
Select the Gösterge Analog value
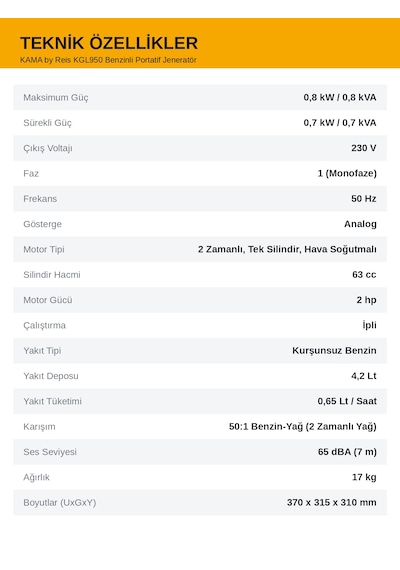click(x=360, y=224)
